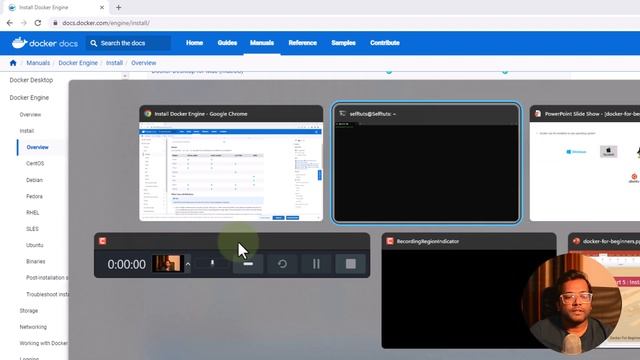Viewport: 640px width, 360px height.
Task: Open the Manuals nav item
Action: coord(262,43)
